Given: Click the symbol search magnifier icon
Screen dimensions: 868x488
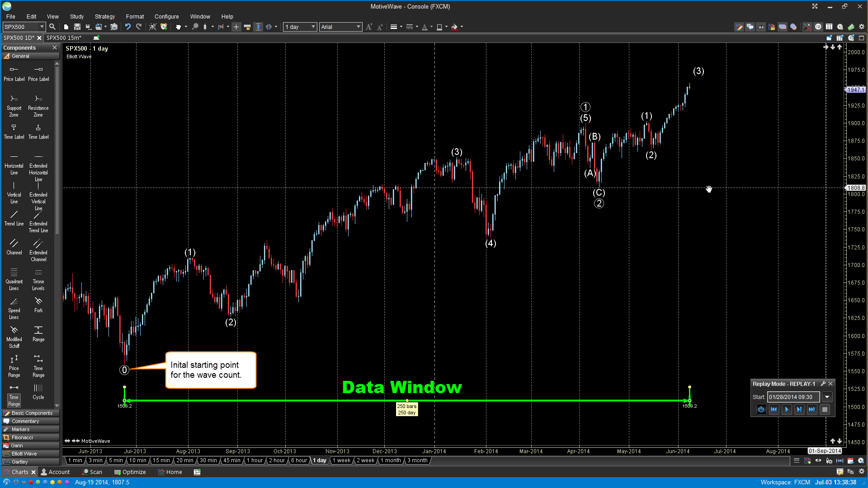Looking at the screenshot, I should click(52, 27).
